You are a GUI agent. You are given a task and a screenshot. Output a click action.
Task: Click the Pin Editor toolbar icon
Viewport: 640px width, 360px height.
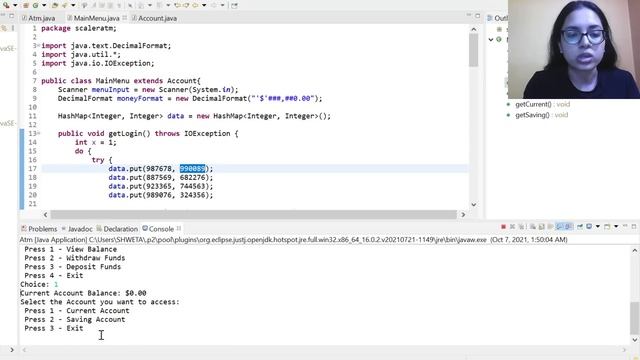(234, 5)
